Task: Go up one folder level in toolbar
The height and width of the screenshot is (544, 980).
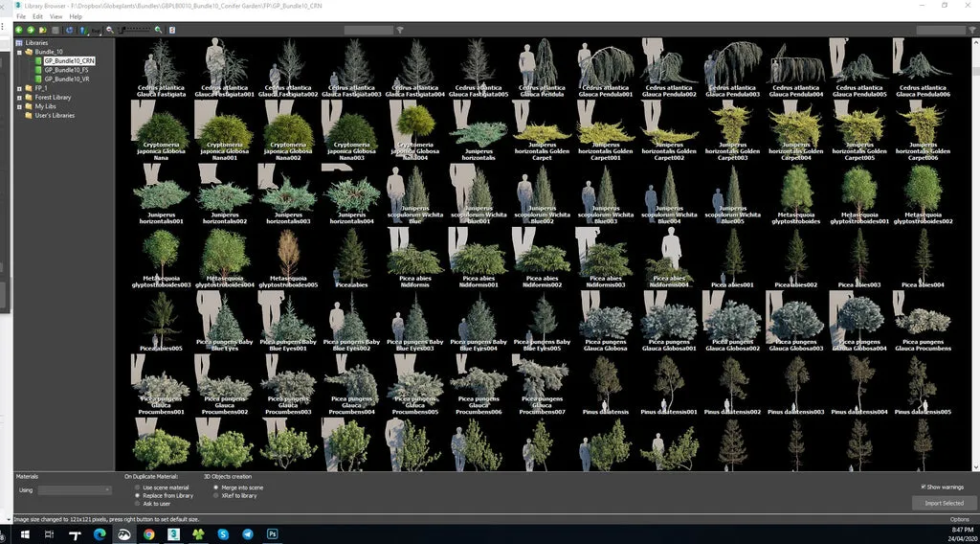Action: pos(44,30)
